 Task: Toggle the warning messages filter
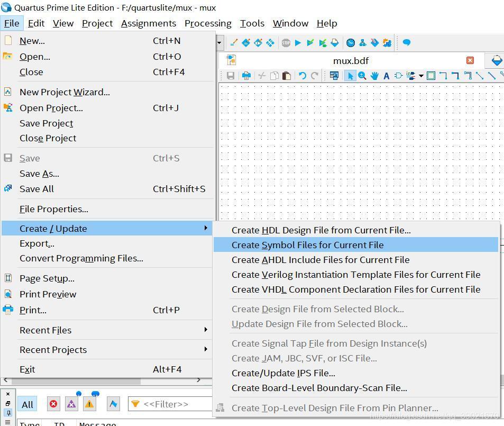tap(89, 404)
